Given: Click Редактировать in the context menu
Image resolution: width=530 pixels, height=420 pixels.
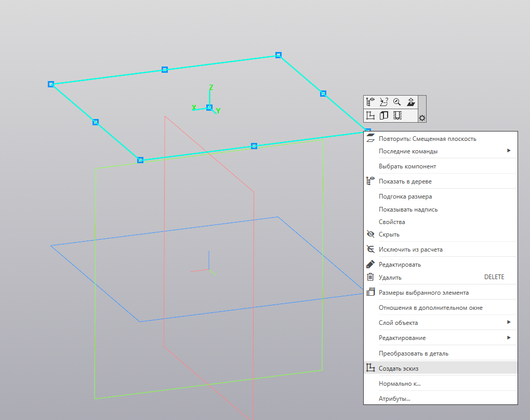Looking at the screenshot, I should [x=441, y=265].
